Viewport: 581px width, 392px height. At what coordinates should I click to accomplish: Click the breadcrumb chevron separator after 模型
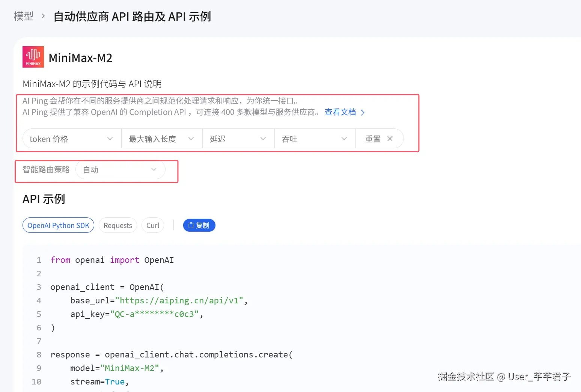point(44,16)
